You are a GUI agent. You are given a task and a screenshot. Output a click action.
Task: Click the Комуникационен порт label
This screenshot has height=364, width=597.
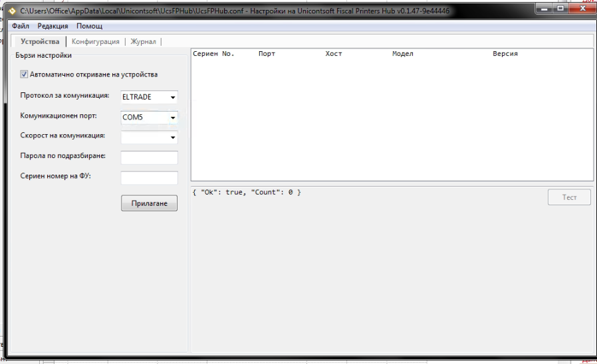(59, 116)
